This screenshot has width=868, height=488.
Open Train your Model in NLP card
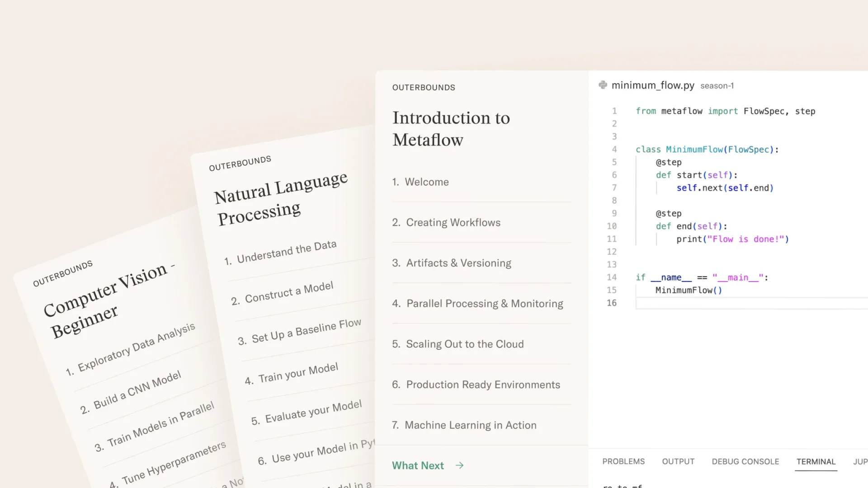(291, 374)
